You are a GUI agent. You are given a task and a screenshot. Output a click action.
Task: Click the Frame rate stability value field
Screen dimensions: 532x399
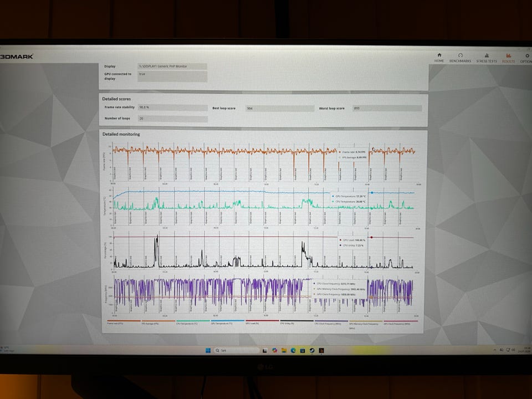click(173, 108)
